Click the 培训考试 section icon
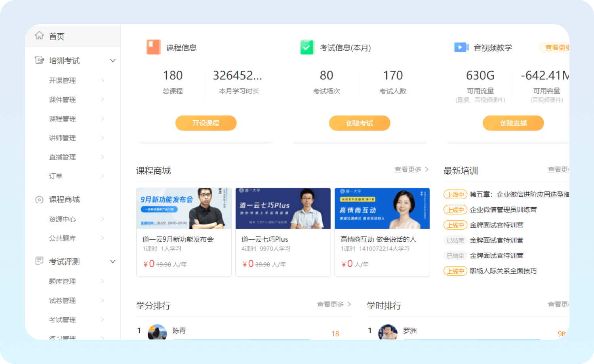The image size is (594, 364). pyautogui.click(x=39, y=60)
